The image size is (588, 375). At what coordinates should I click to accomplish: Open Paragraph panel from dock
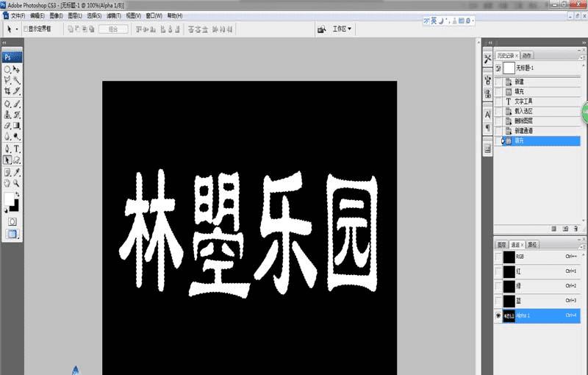click(487, 128)
